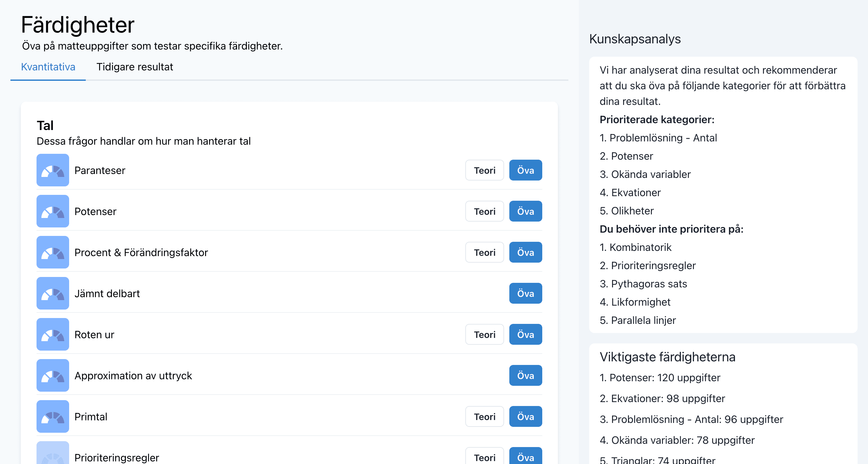This screenshot has width=868, height=464.
Task: Open the Roten ur Teori button
Action: click(484, 334)
